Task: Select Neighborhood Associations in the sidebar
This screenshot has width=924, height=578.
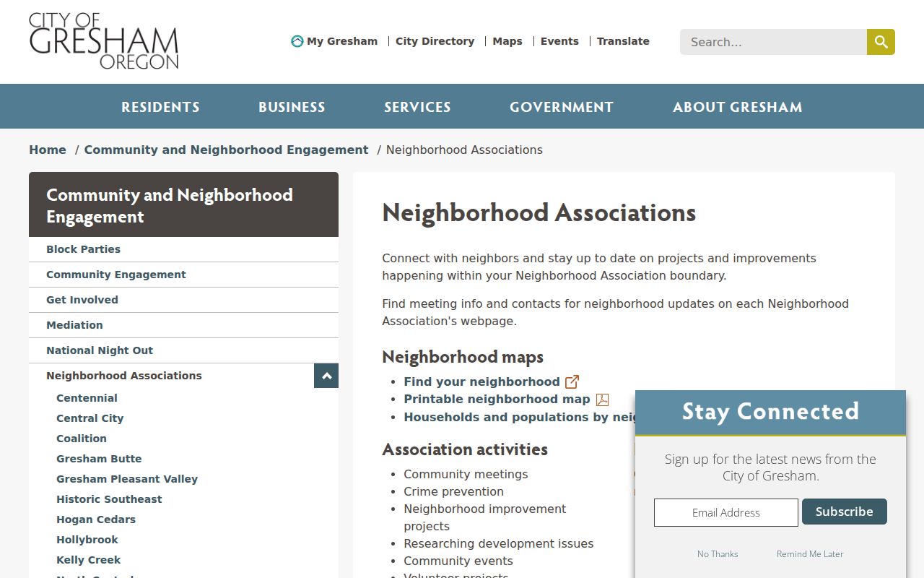Action: (124, 376)
